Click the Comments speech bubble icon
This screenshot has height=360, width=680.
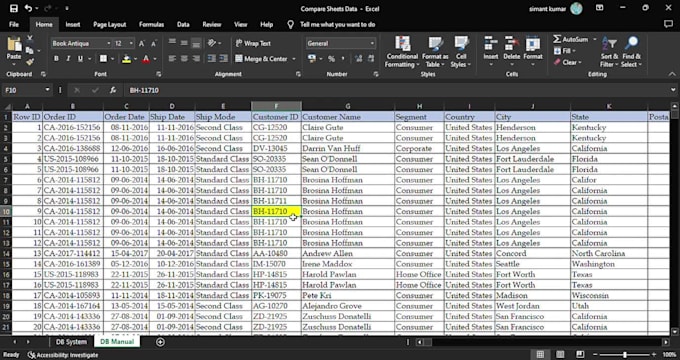[668, 24]
